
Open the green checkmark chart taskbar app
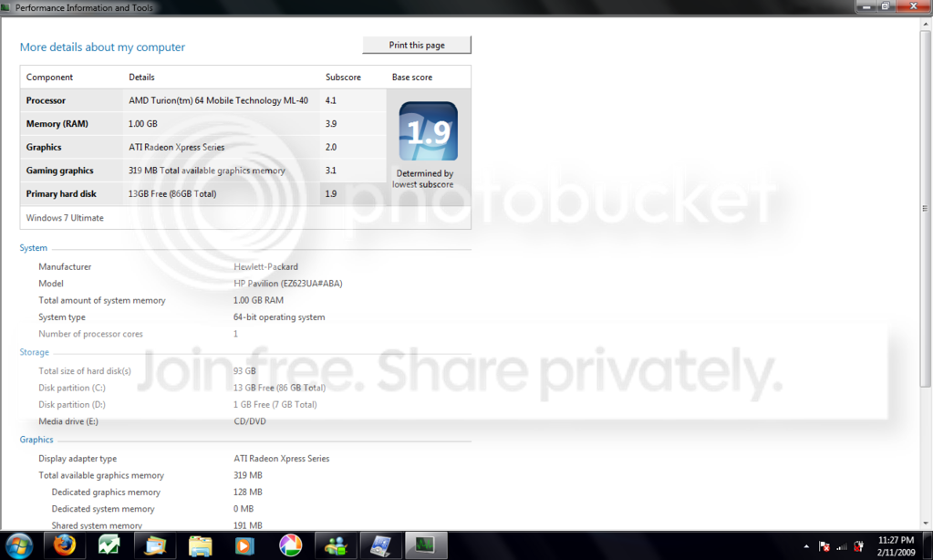pyautogui.click(x=109, y=545)
